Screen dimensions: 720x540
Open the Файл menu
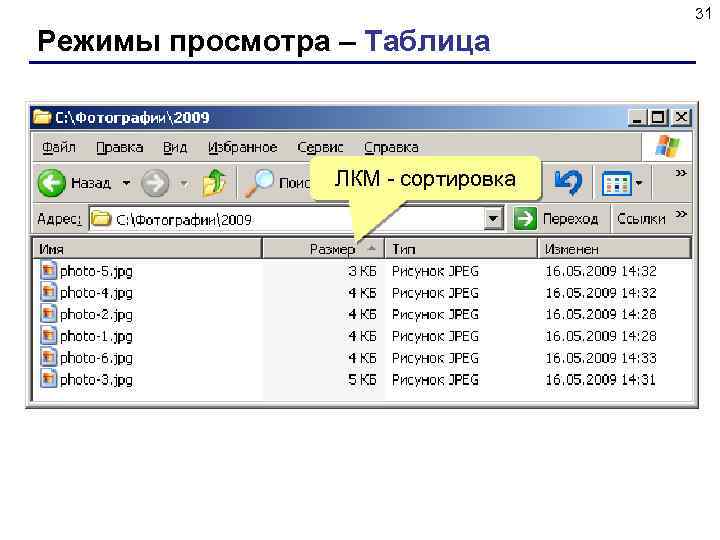(59, 147)
